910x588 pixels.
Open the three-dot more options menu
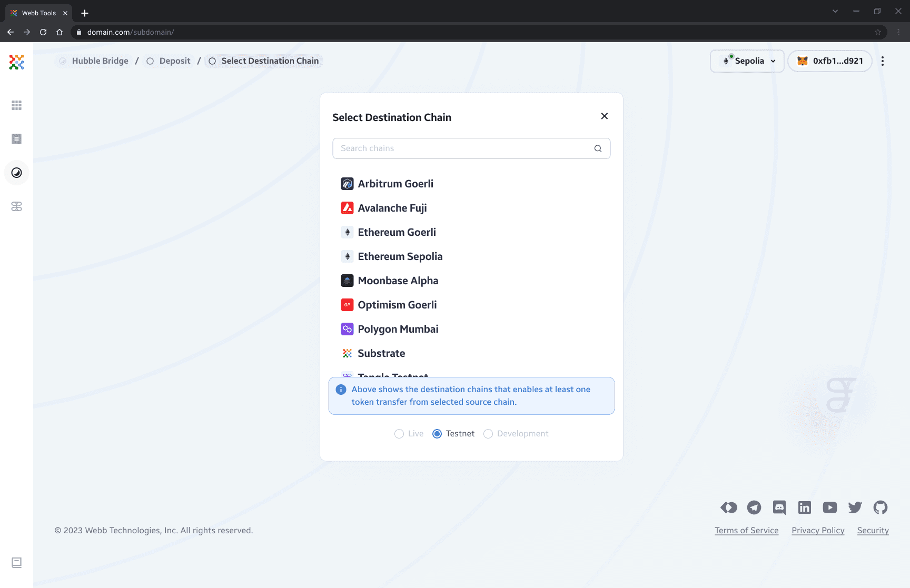[883, 61]
